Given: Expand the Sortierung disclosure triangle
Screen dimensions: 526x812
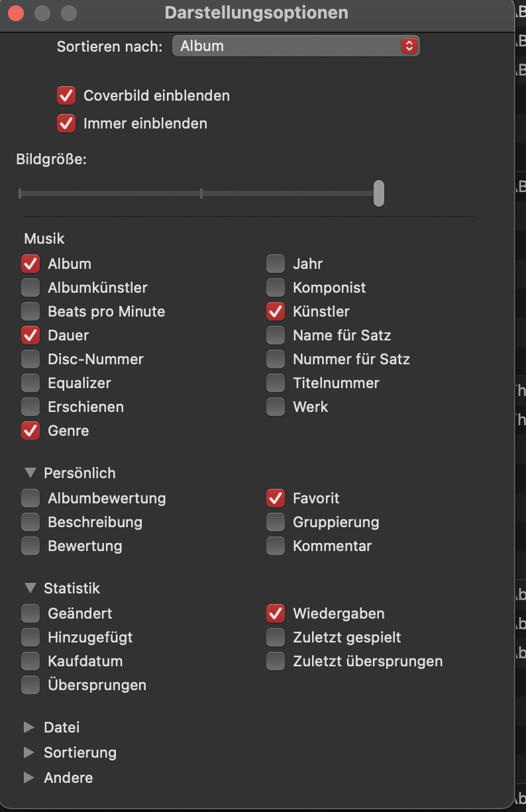Looking at the screenshot, I should (29, 752).
